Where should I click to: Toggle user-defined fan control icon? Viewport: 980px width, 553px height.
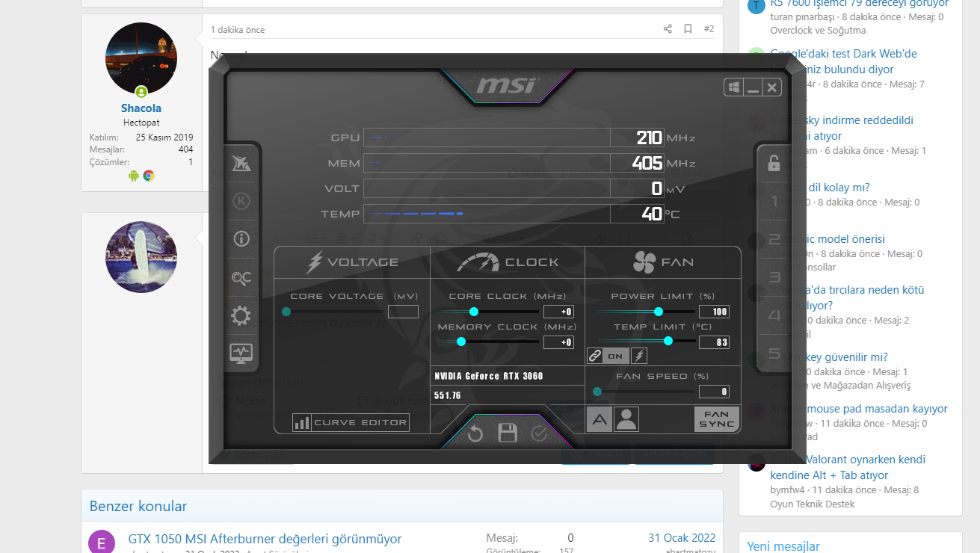(626, 419)
